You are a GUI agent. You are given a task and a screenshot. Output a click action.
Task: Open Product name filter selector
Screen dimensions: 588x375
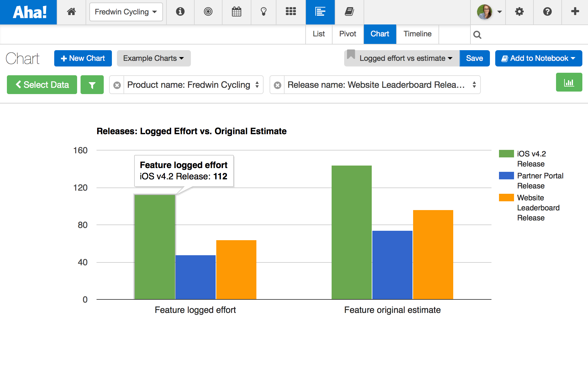tap(193, 85)
